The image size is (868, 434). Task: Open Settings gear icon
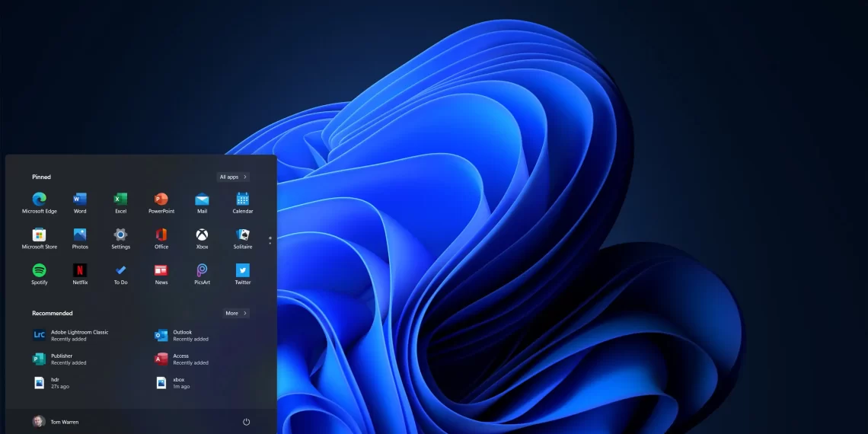[x=120, y=235]
